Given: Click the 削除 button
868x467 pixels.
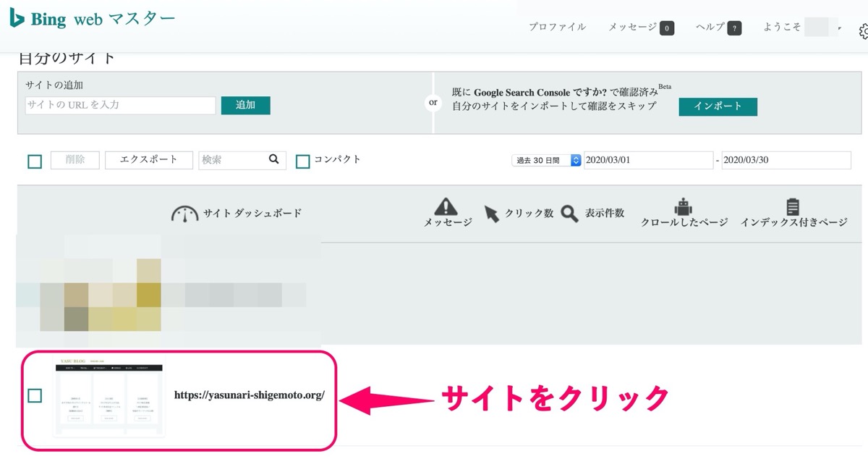Looking at the screenshot, I should point(75,160).
